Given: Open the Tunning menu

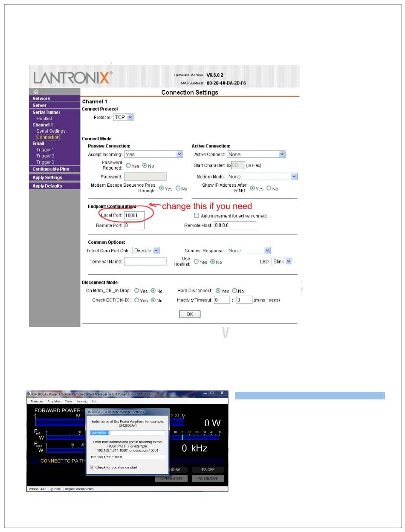Looking at the screenshot, I should tap(82, 401).
